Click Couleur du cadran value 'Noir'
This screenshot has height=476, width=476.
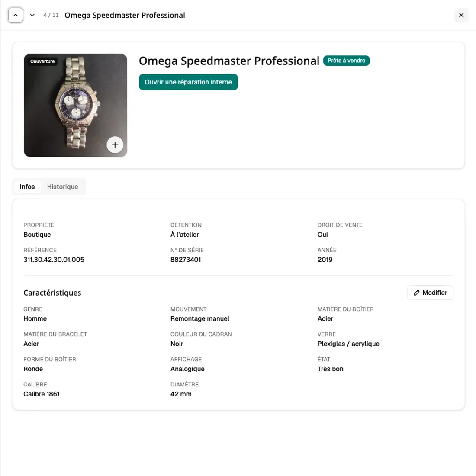click(177, 344)
